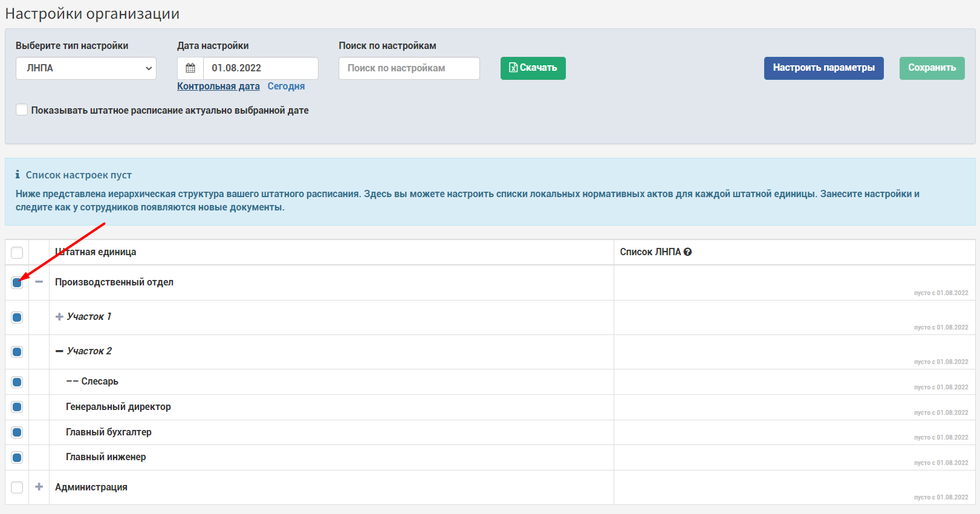Click the Сегодня link
Screen dimensions: 980x514
coord(286,86)
